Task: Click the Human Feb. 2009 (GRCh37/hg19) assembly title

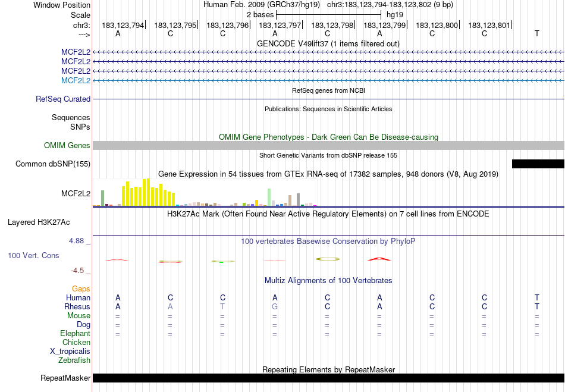Action: 262,5
